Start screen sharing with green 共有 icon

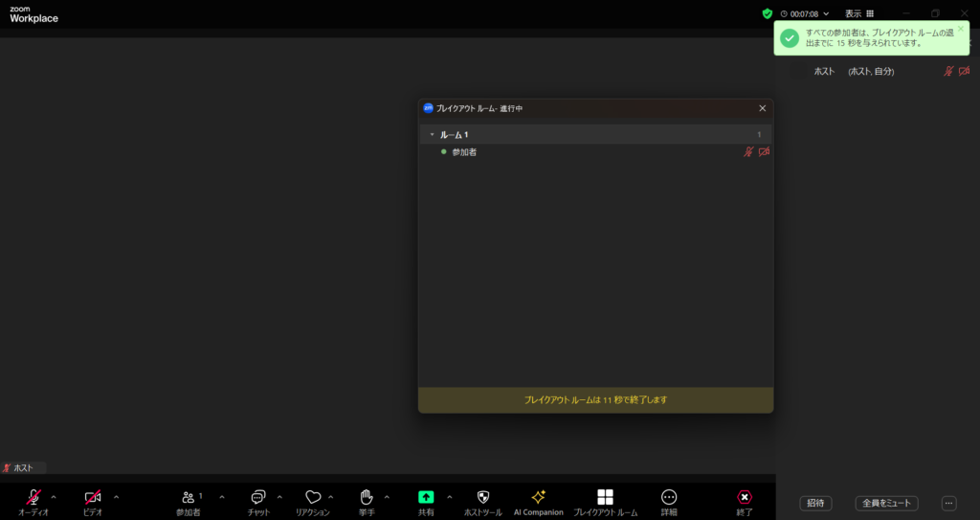pos(426,497)
